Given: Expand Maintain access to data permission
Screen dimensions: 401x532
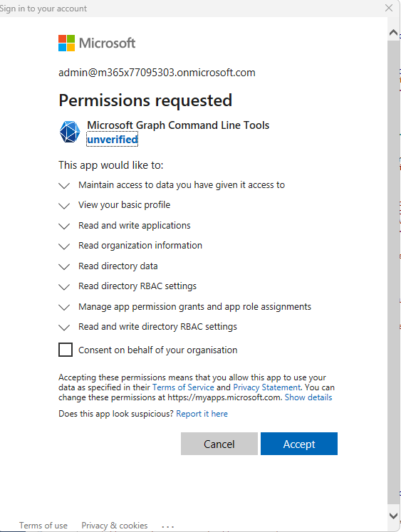Looking at the screenshot, I should 64,186.
